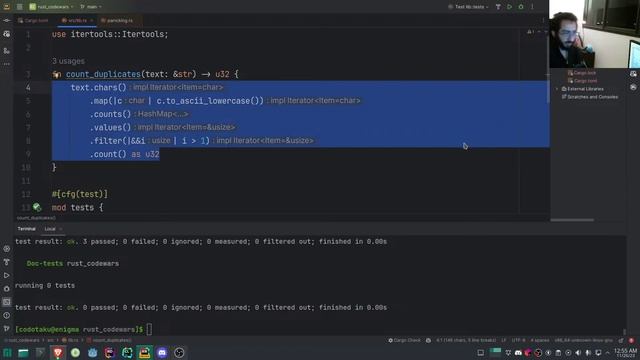Screen dimensions: 640x360
Task: Show more tool windows ellipsis
Action: point(7,64)
